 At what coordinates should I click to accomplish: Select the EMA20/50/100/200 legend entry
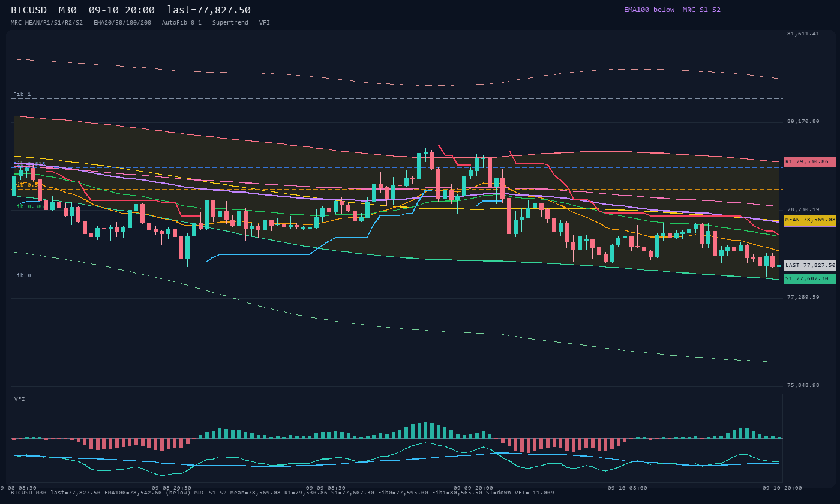(x=122, y=23)
